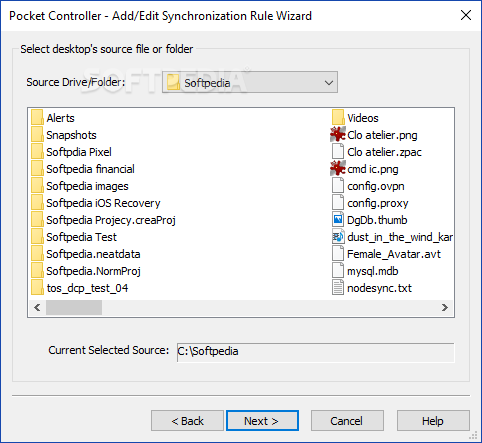Viewport: 482px width, 443px height.
Task: Select the Softpedia Test folder name
Action: pyautogui.click(x=82, y=237)
